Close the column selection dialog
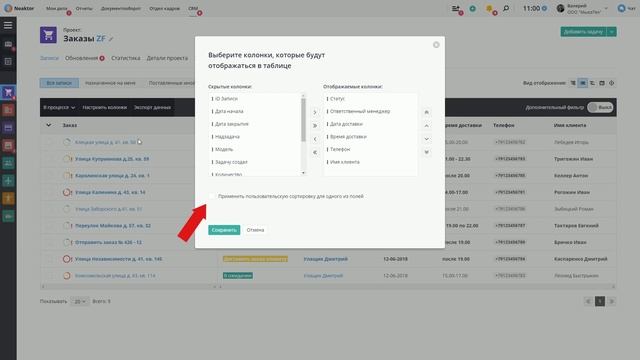 [x=436, y=45]
